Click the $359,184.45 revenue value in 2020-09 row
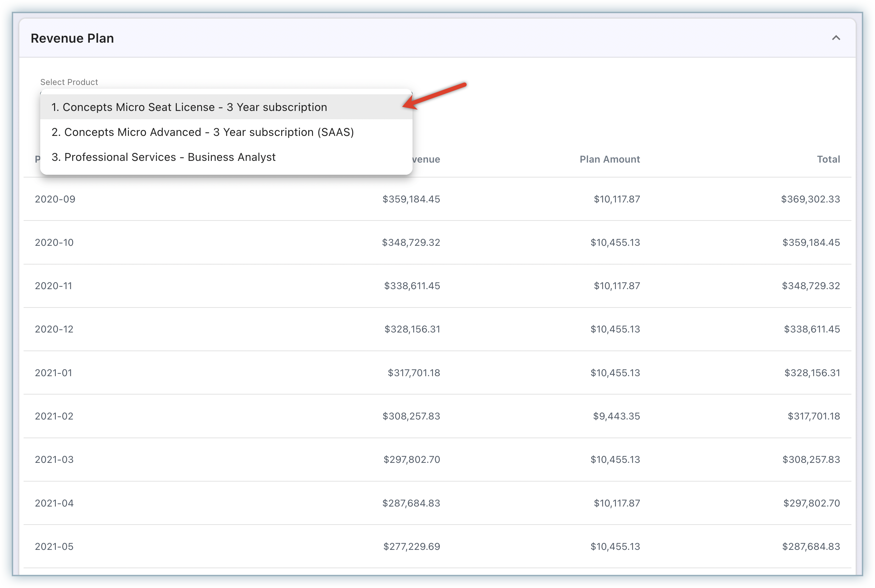Screen dimensions: 875x588 [411, 199]
